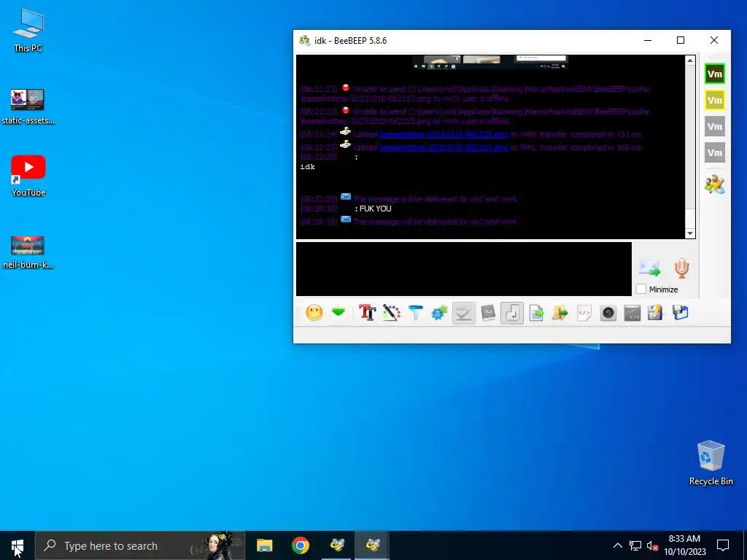Click into the message input box
The height and width of the screenshot is (560, 747).
click(x=463, y=269)
